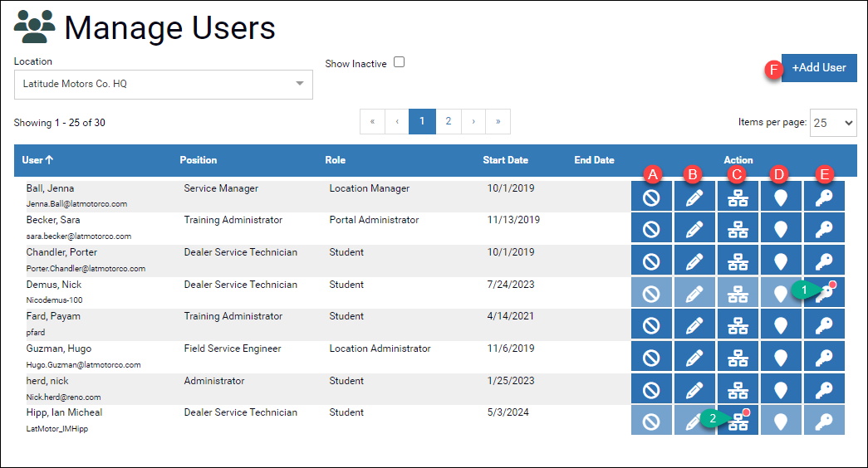Click the +Add User button

pos(818,67)
